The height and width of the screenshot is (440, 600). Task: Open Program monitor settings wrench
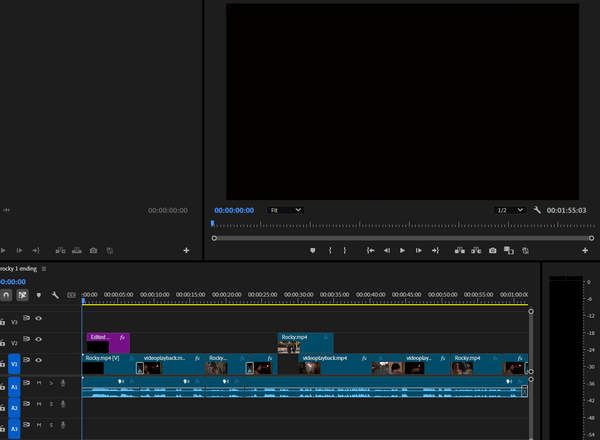[537, 210]
